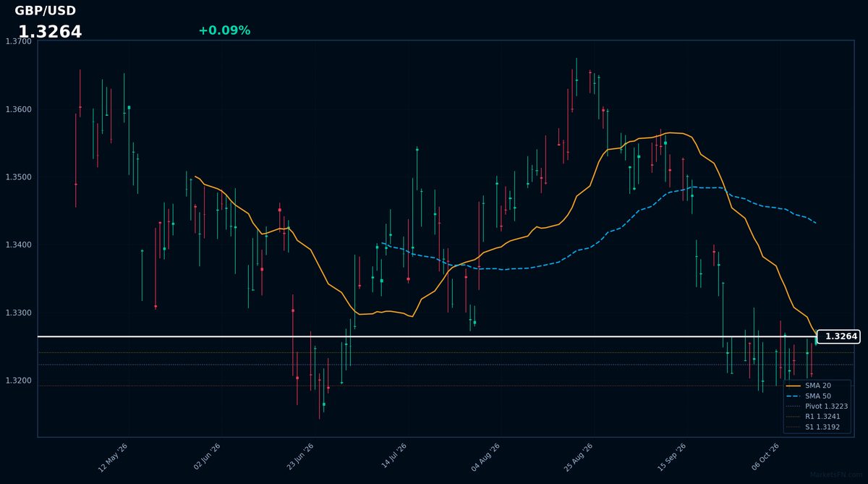Click the 1.3300 price axis label
The image size is (868, 484).
18,313
